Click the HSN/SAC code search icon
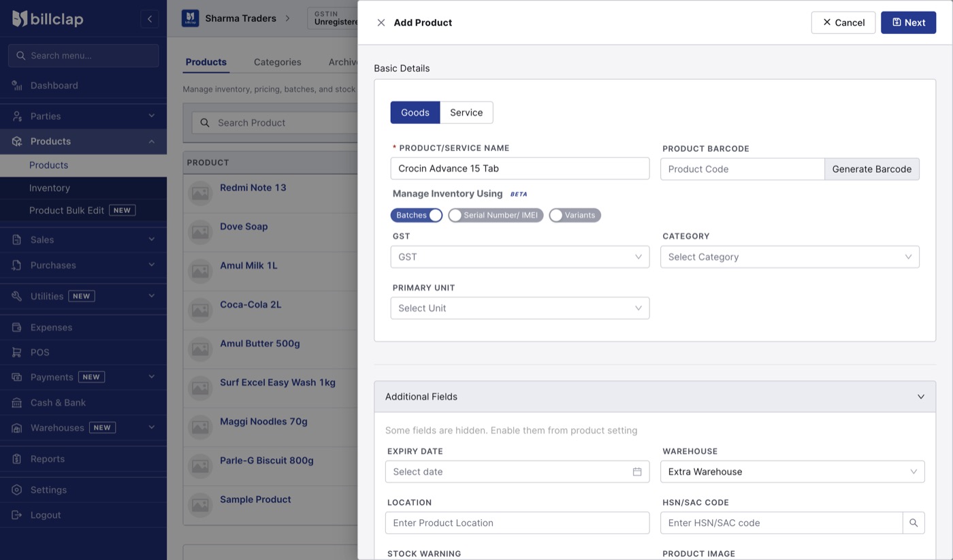953x560 pixels. click(x=914, y=523)
